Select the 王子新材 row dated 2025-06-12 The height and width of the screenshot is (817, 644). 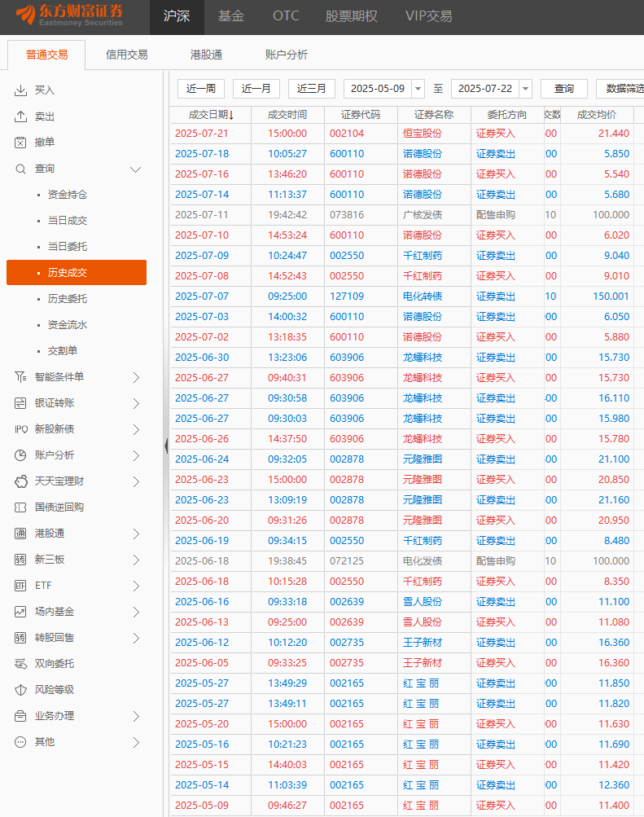click(x=407, y=643)
